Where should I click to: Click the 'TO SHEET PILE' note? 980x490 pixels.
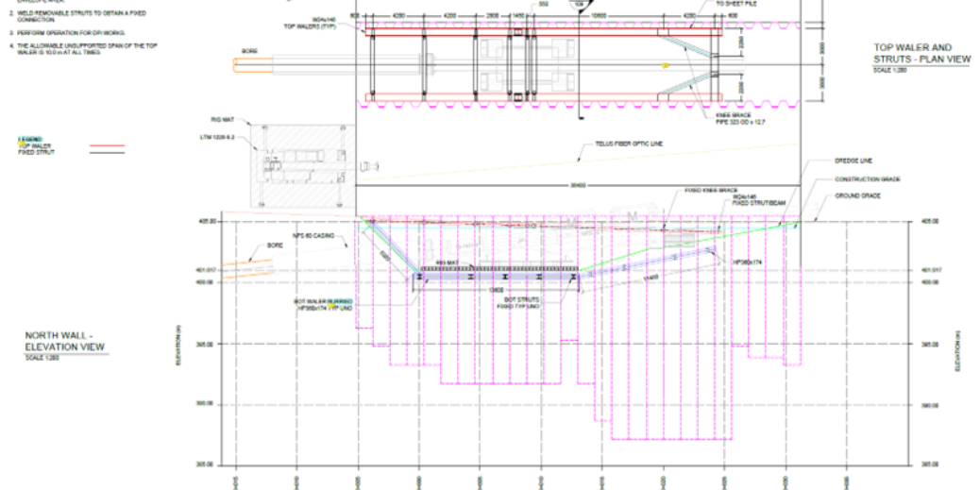click(735, 4)
